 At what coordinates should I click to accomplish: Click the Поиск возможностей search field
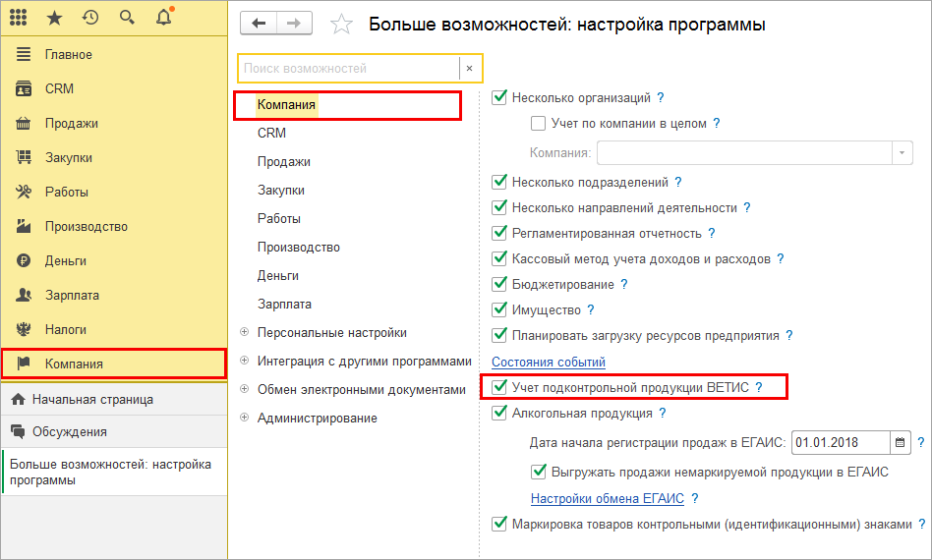(348, 69)
